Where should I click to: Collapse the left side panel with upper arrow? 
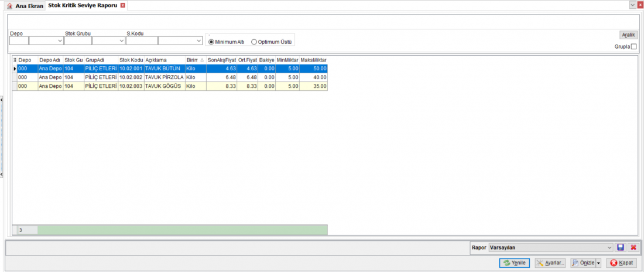(x=2, y=100)
